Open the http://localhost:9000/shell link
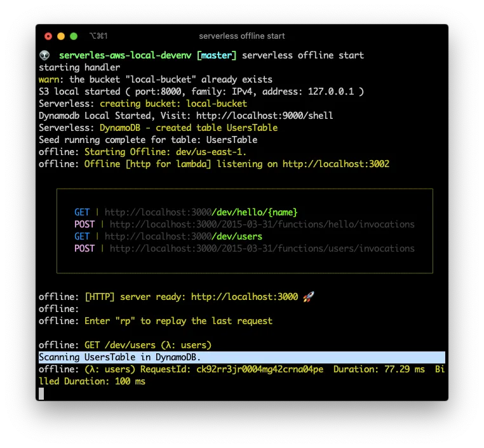The width and height of the screenshot is (484, 448). click(264, 116)
